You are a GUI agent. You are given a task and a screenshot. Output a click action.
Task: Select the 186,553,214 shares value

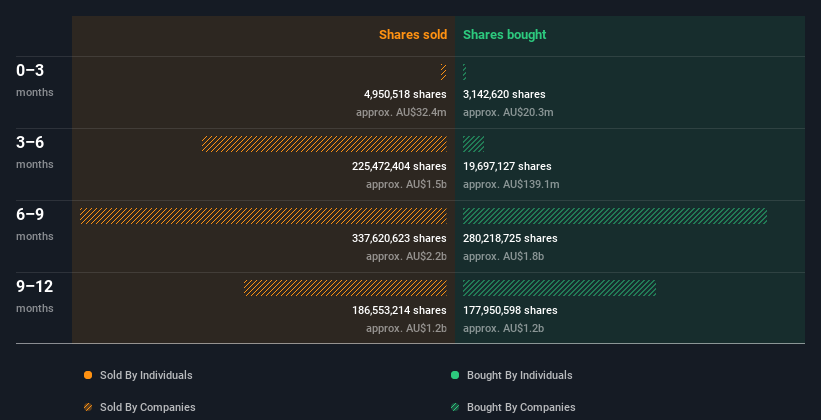[400, 310]
